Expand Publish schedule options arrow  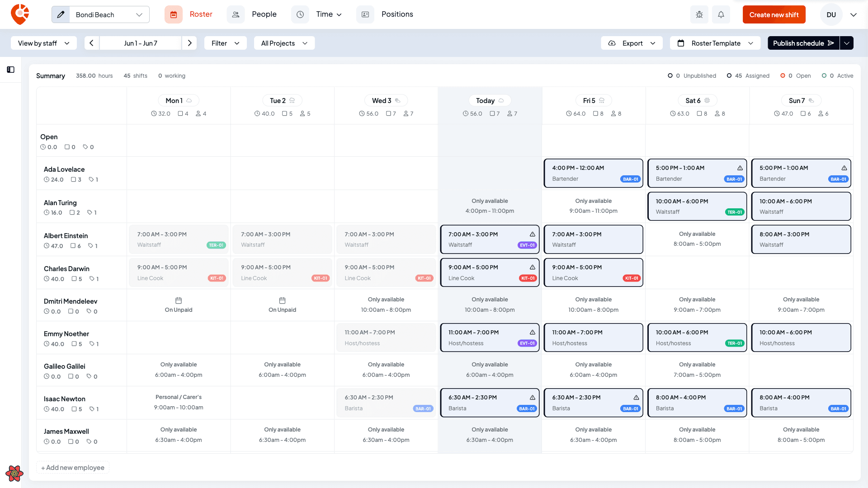pyautogui.click(x=847, y=43)
